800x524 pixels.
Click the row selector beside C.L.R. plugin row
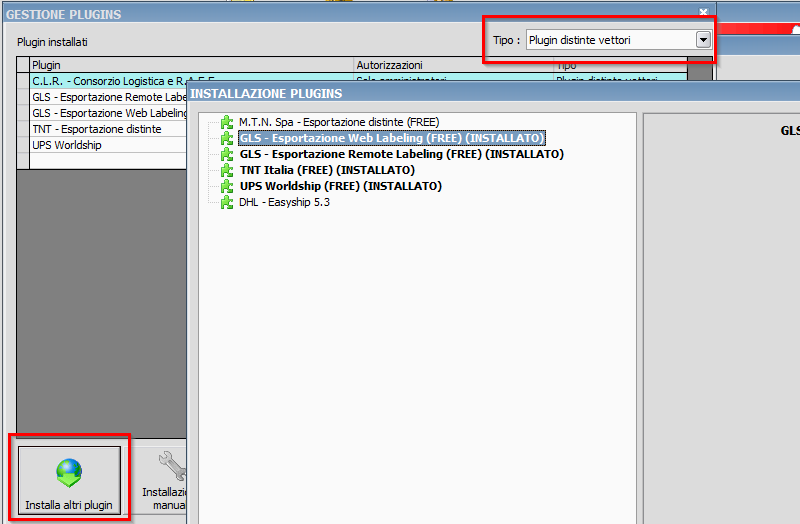click(x=23, y=81)
